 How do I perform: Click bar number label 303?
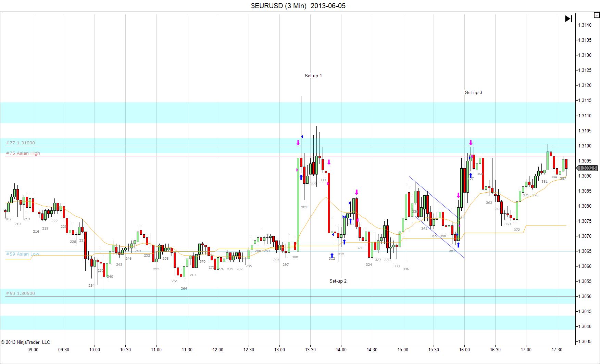pos(304,207)
